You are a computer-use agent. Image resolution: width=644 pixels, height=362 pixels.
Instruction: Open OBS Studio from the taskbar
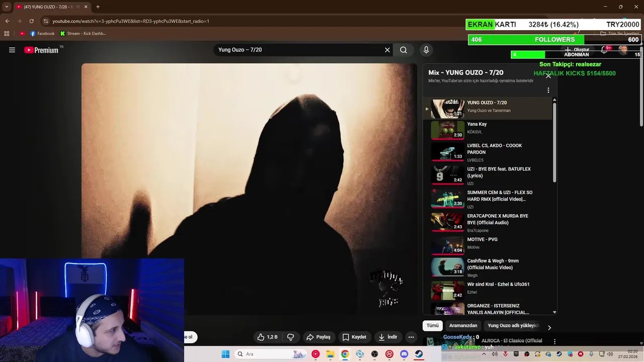(374, 354)
